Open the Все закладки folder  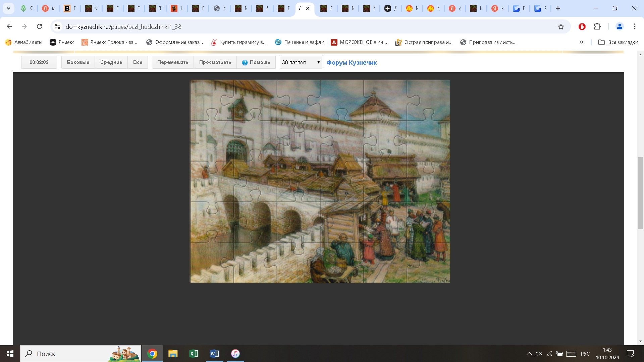point(618,42)
